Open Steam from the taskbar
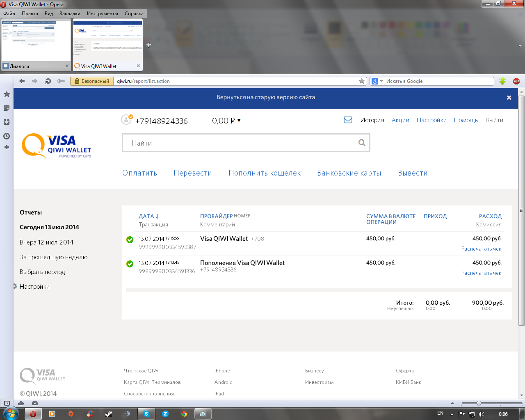The width and height of the screenshot is (525, 420). (109, 414)
